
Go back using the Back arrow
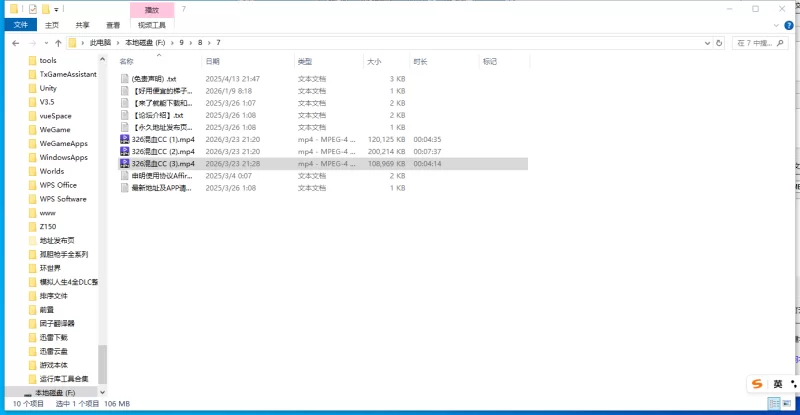click(x=16, y=43)
